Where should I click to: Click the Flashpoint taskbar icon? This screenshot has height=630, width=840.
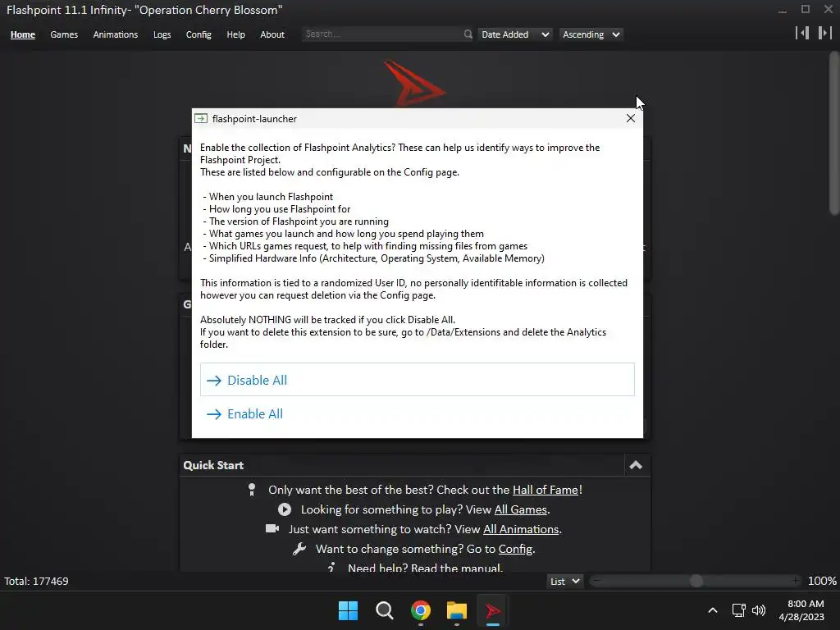[493, 610]
